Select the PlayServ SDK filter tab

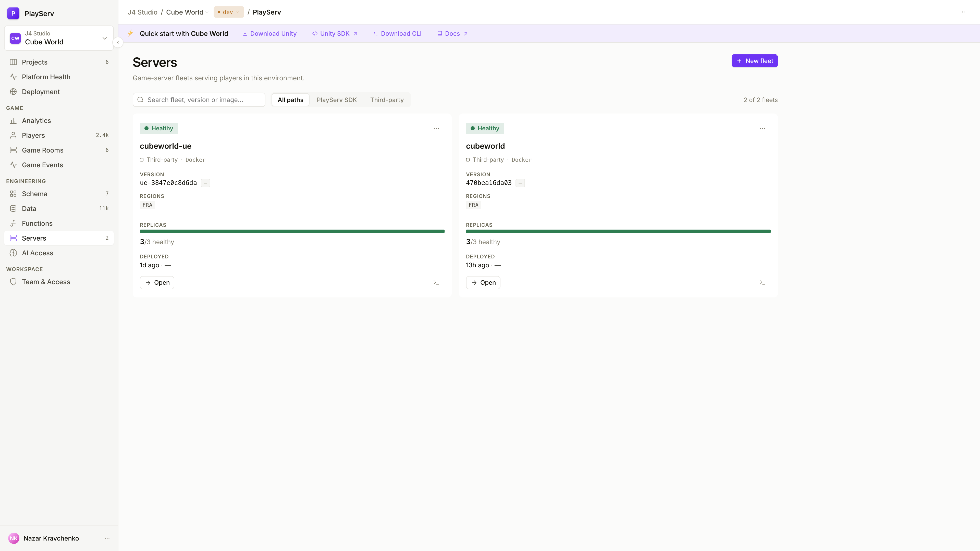coord(337,100)
